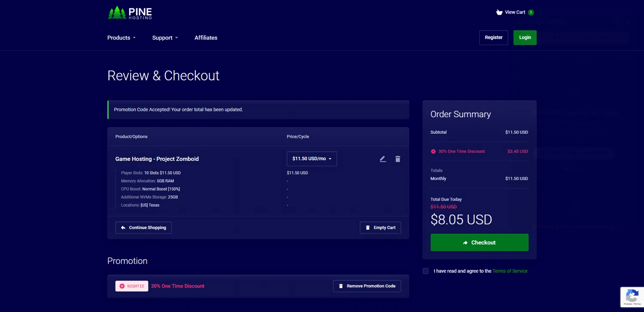Open View Cart link

pos(515,12)
